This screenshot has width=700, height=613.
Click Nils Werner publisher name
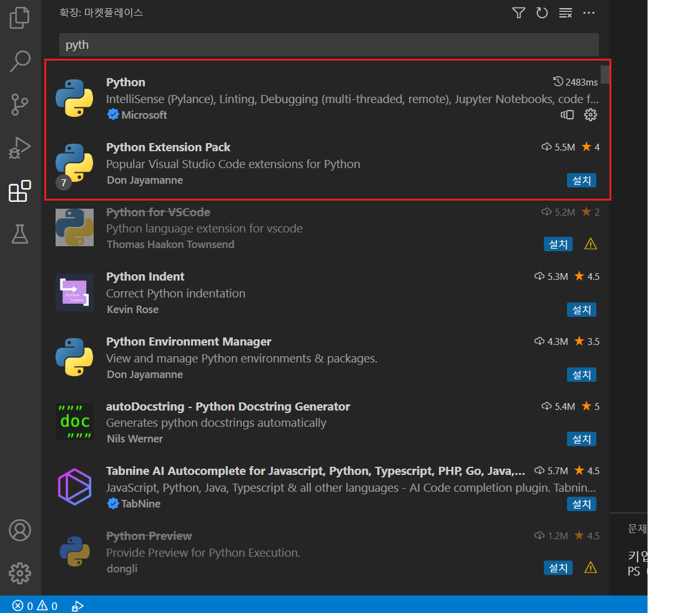pos(135,439)
